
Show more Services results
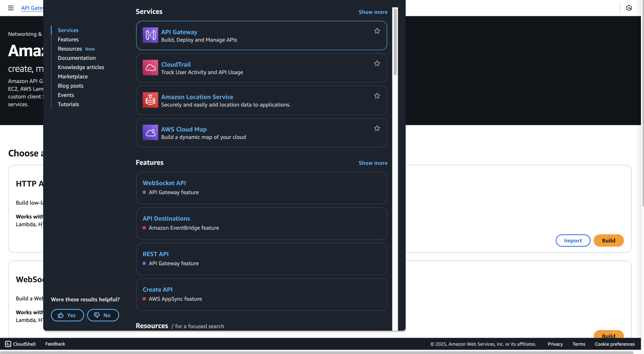pyautogui.click(x=373, y=12)
